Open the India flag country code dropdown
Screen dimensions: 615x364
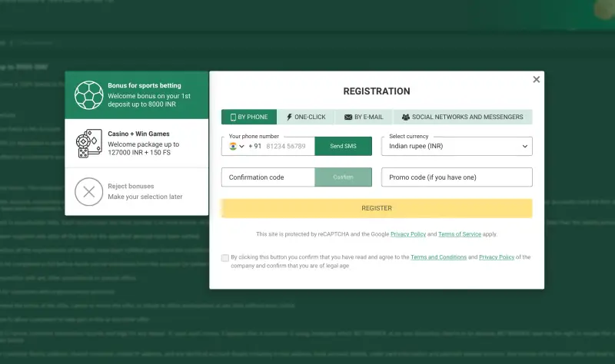237,146
